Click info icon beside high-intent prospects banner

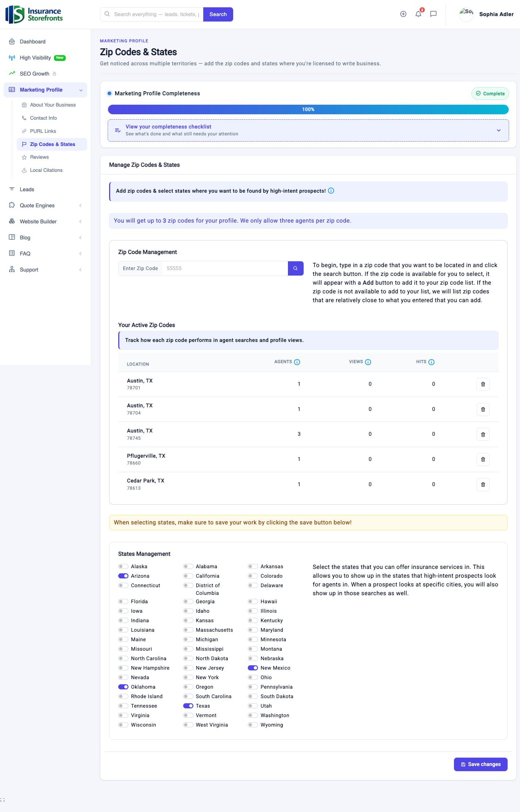pos(331,191)
